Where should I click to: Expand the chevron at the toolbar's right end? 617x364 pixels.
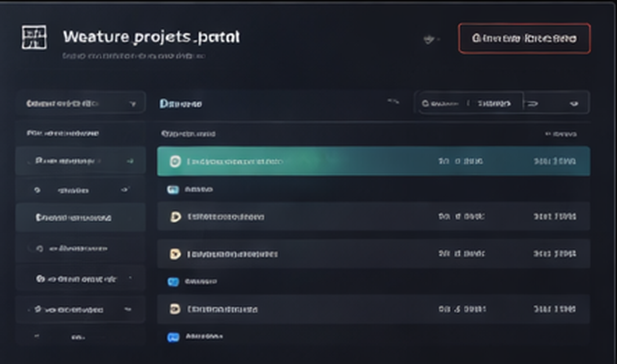575,102
